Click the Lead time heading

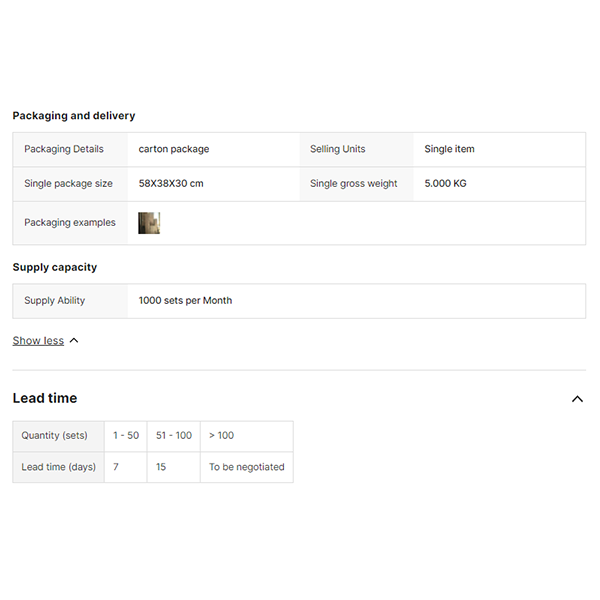[45, 398]
